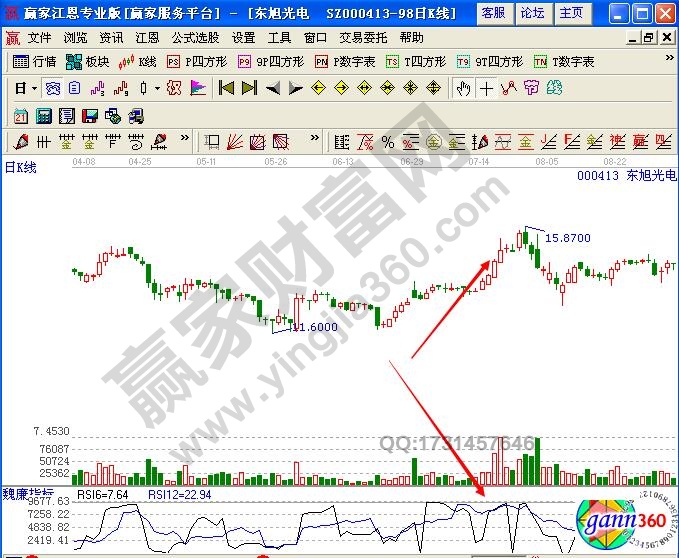This screenshot has width=679, height=558.
Task: Click the 论坛 button
Action: (533, 13)
